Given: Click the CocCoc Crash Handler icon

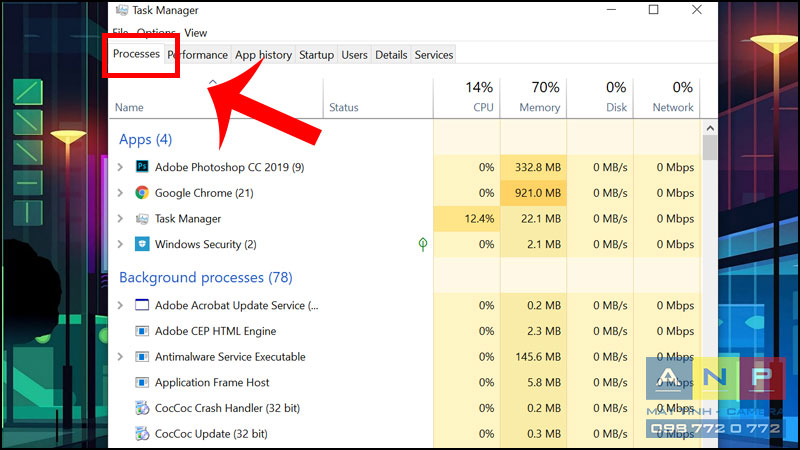Looking at the screenshot, I should (142, 408).
